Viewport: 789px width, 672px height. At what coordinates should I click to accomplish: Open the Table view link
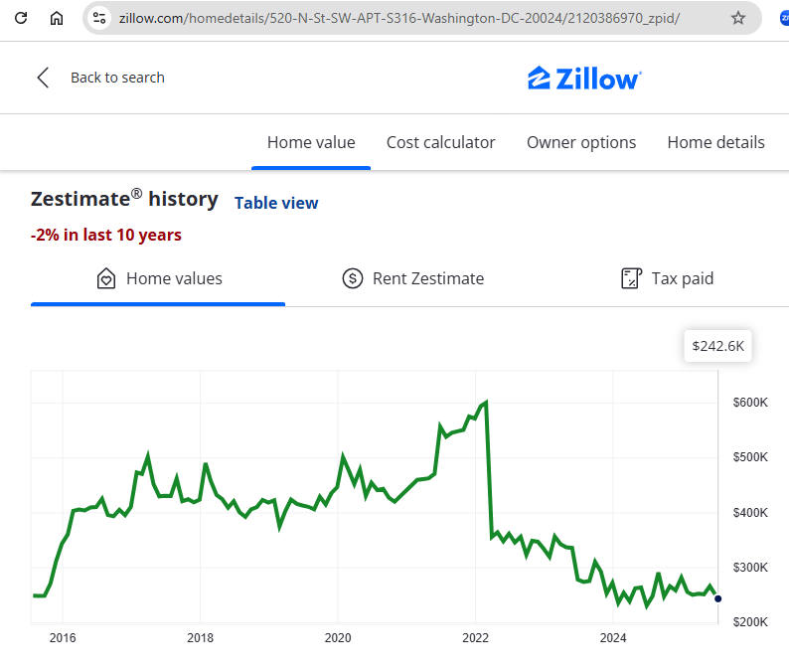pyautogui.click(x=276, y=203)
